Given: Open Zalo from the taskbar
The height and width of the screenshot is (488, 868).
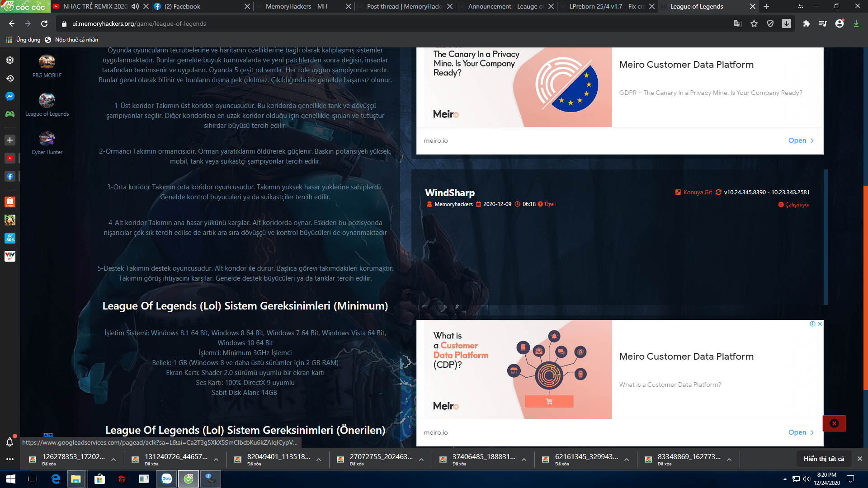Looking at the screenshot, I should 167,479.
